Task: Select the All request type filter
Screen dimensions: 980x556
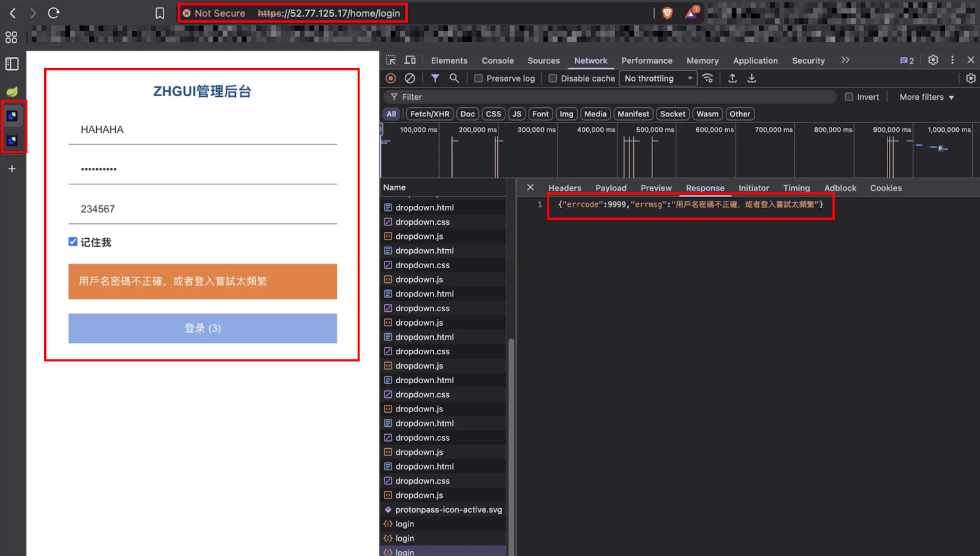Action: (391, 114)
